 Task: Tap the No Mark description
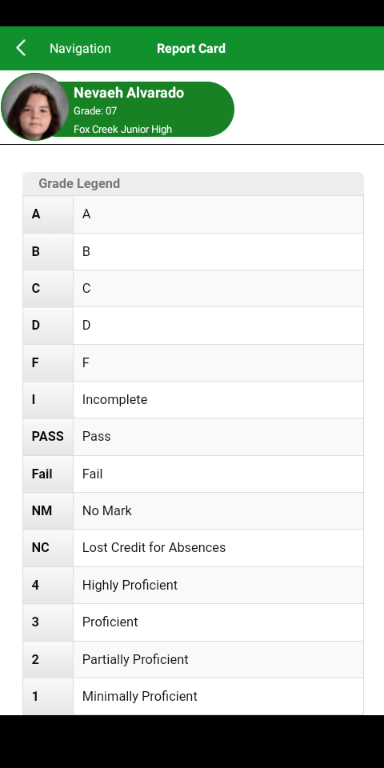click(x=107, y=511)
